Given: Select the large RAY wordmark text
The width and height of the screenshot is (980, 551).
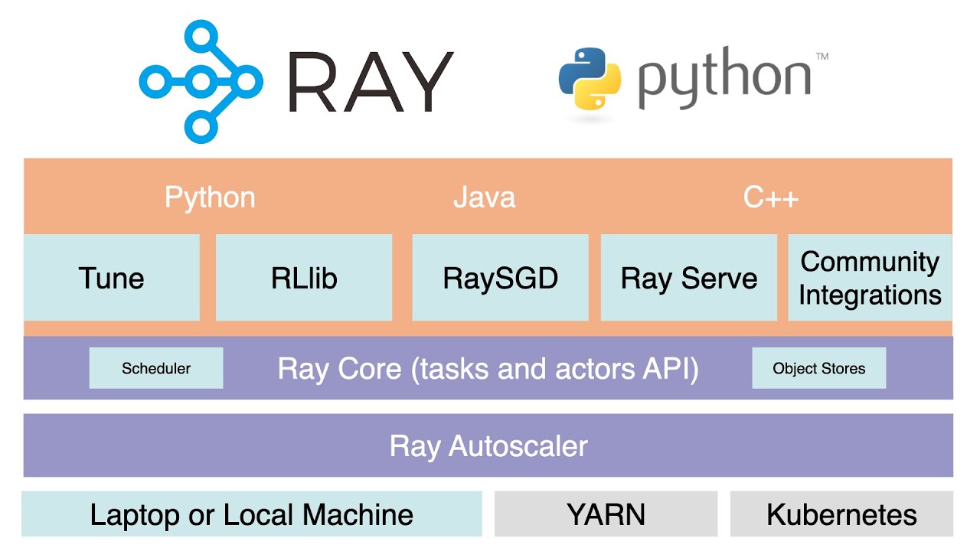Looking at the screenshot, I should 371,82.
